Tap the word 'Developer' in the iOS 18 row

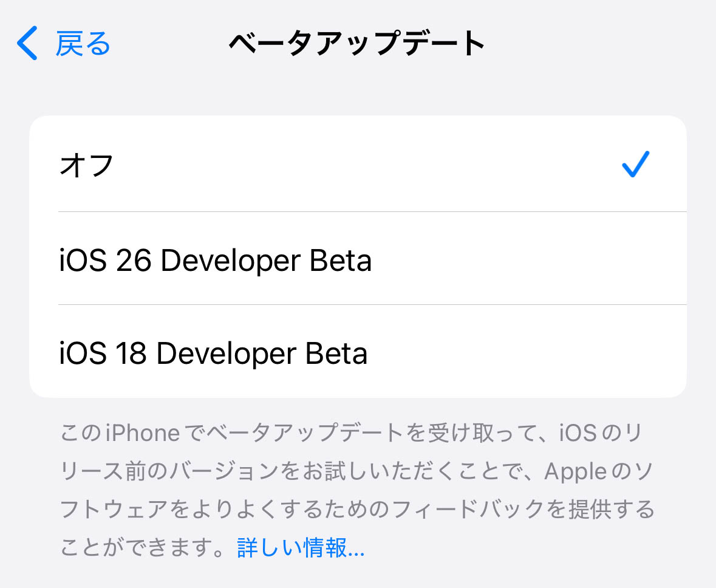227,354
